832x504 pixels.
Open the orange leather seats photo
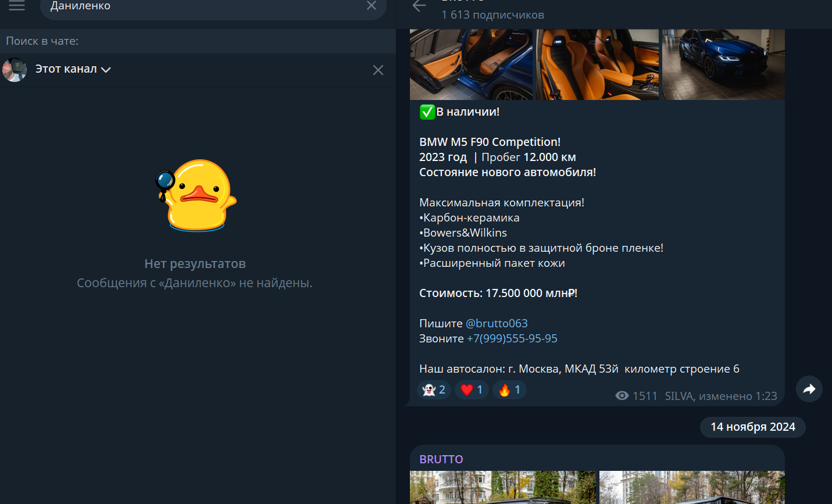click(x=597, y=65)
